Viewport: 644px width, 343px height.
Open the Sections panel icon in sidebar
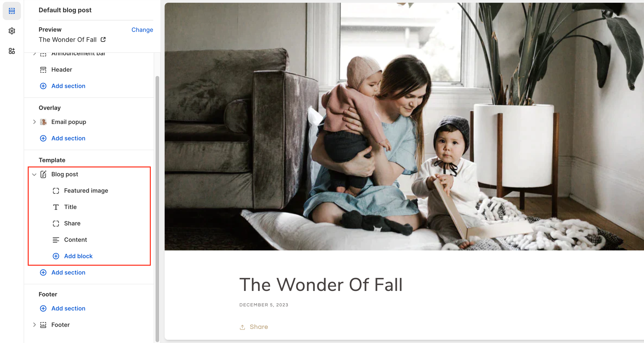pos(12,11)
